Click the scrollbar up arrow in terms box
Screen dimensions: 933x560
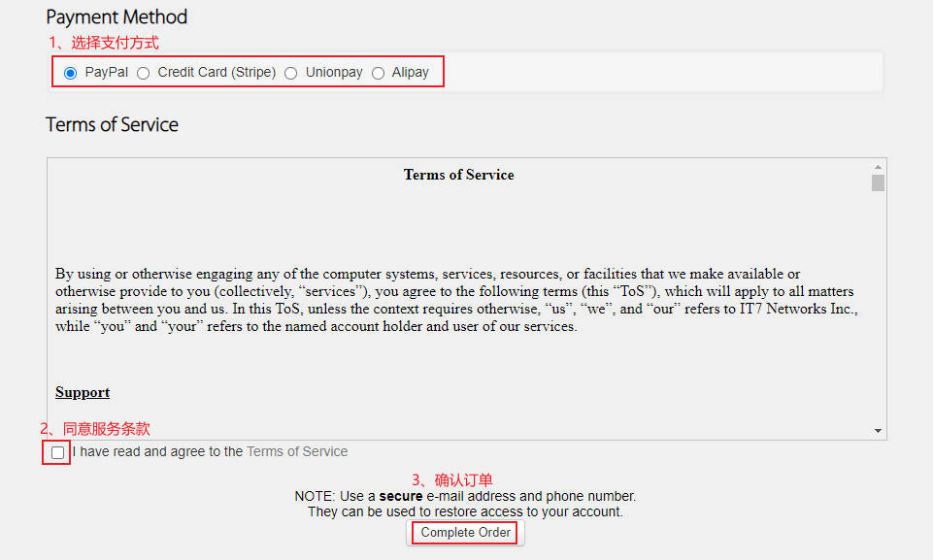[x=878, y=167]
